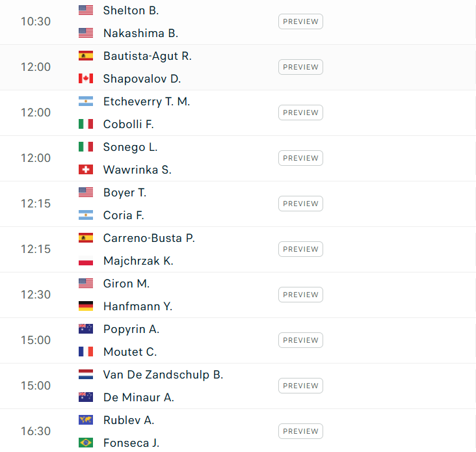This screenshot has height=452, width=476.
Task: Click the Canadian flag next to Shapovalov D.
Action: point(86,79)
